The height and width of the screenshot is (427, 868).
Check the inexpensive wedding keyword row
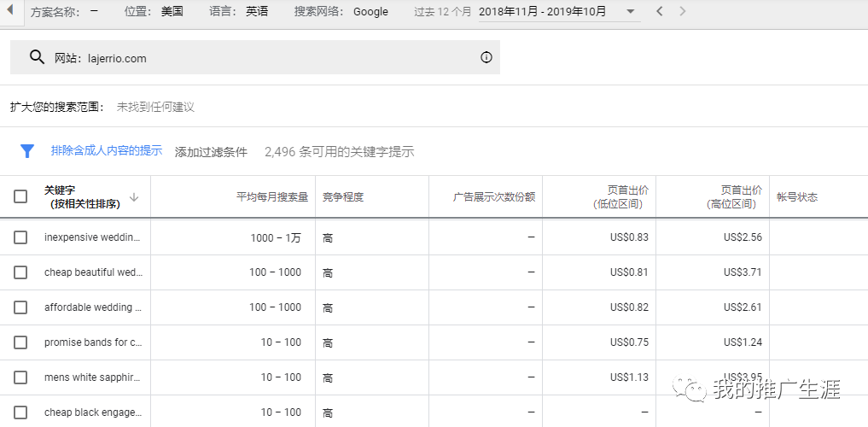click(x=20, y=237)
